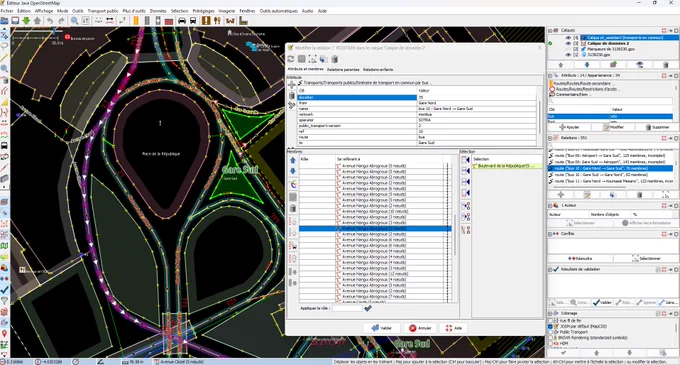Click the blue move-down arrow in members panel
Image resolution: width=680 pixels, height=365 pixels.
coord(293,171)
